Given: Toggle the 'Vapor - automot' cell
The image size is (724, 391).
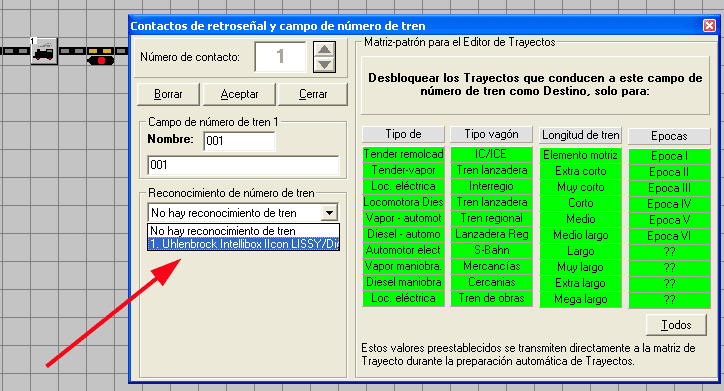Looking at the screenshot, I should click(403, 218).
